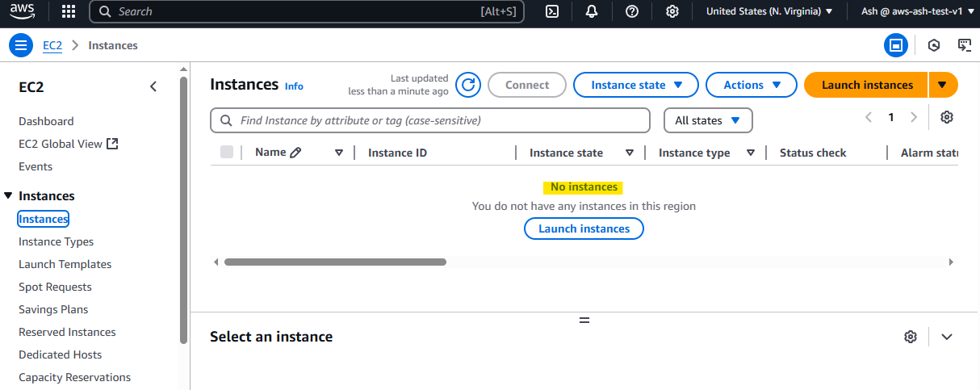The width and height of the screenshot is (980, 390).
Task: Click the blue square panel icon in breadcrumb bar
Action: coord(895,45)
